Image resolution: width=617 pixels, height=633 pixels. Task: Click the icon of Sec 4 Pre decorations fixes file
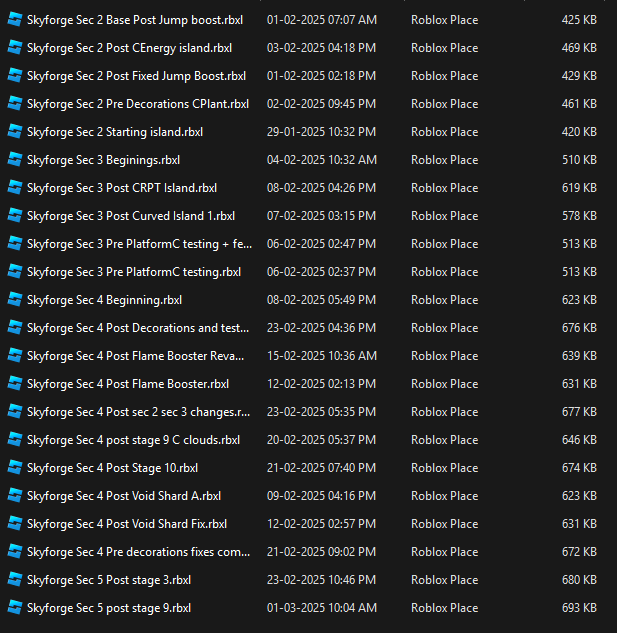[x=15, y=551]
